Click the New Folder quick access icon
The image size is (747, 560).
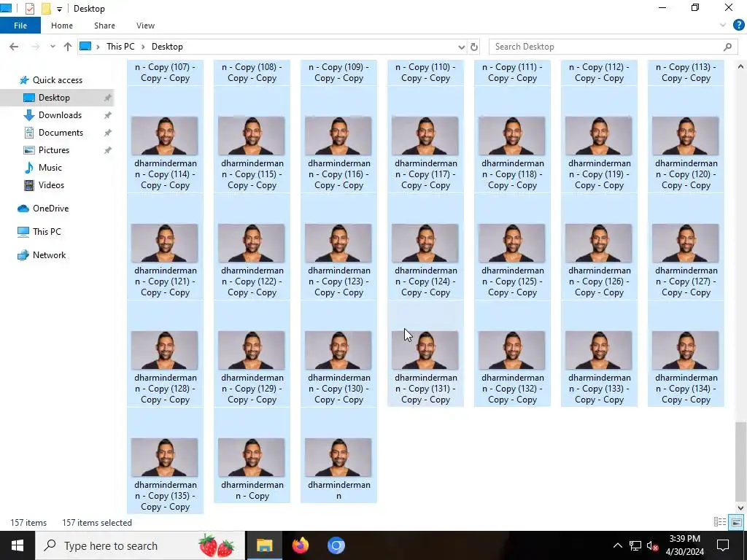[x=46, y=9]
